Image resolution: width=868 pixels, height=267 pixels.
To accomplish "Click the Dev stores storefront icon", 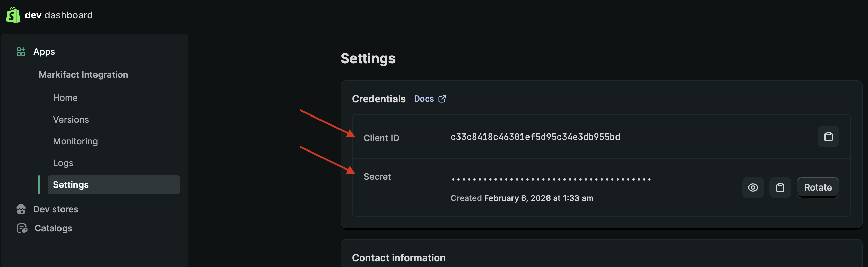I will (21, 209).
